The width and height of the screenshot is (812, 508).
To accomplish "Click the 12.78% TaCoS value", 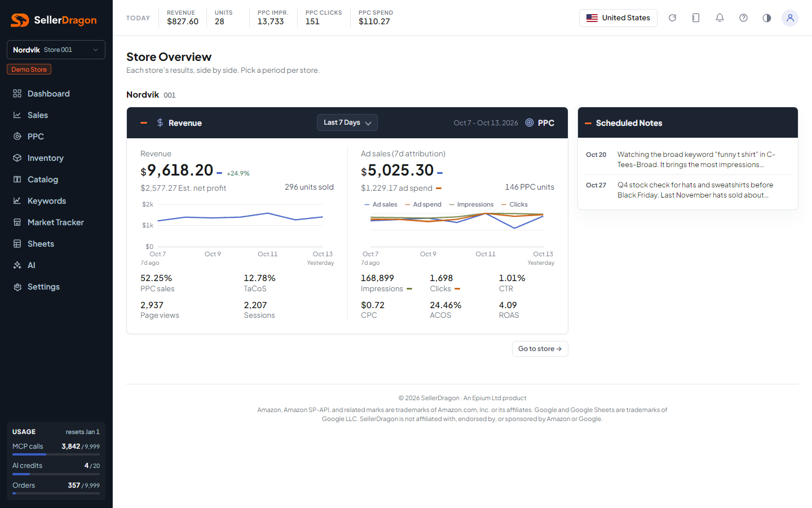I will pos(259,278).
